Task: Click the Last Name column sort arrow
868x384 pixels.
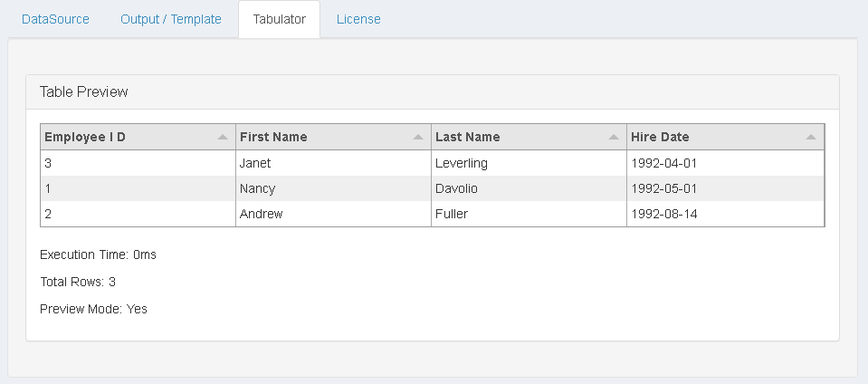Action: [614, 138]
